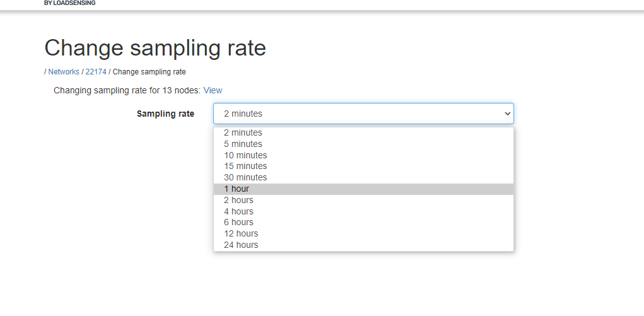Pick 2 hours sampling rate
The image size is (644, 316).
pyautogui.click(x=363, y=200)
